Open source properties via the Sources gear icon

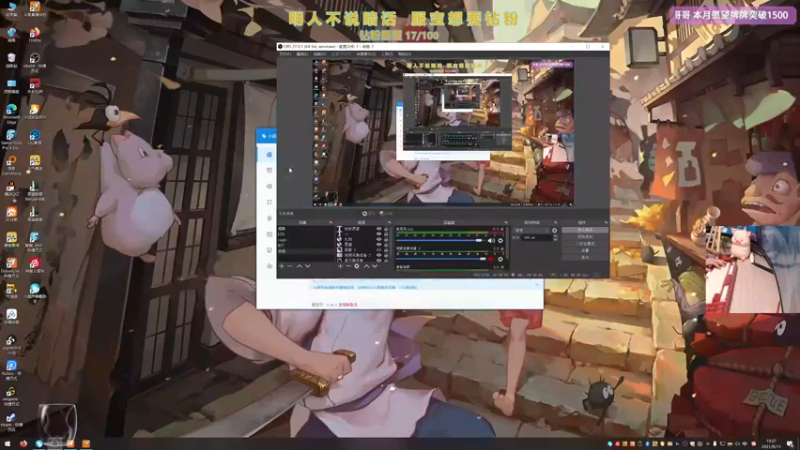357,266
